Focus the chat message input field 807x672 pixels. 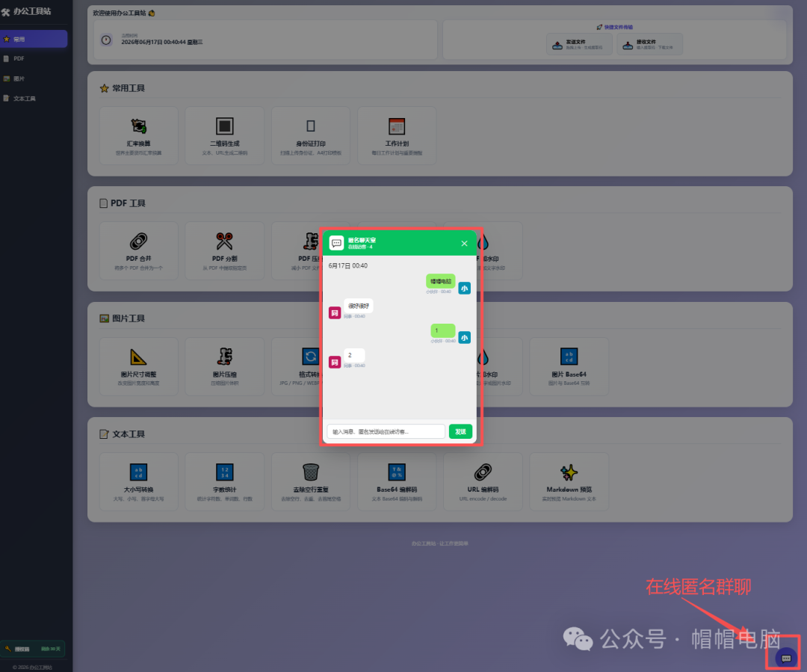point(386,431)
